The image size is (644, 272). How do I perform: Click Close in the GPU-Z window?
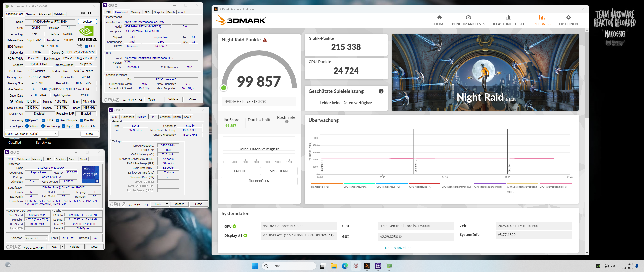click(x=90, y=134)
